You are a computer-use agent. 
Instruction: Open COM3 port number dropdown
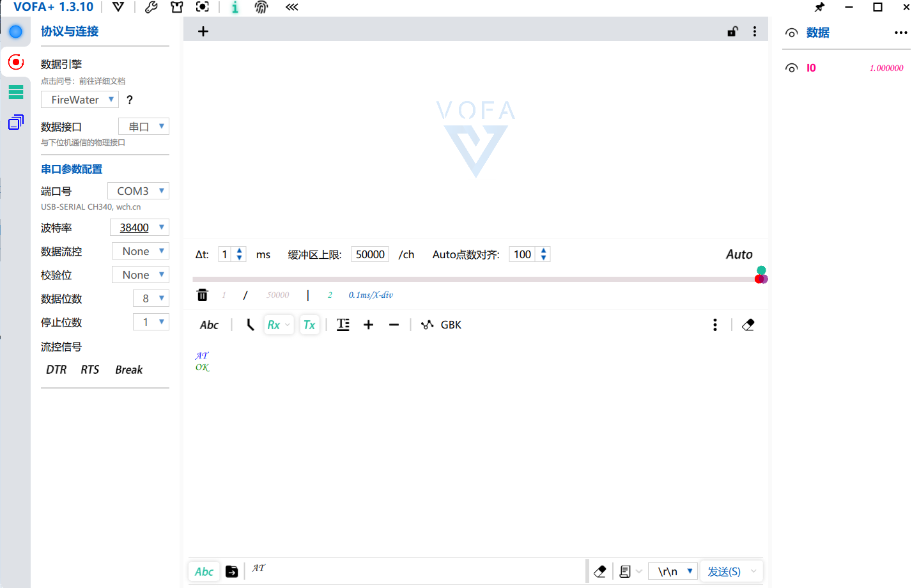(x=138, y=191)
